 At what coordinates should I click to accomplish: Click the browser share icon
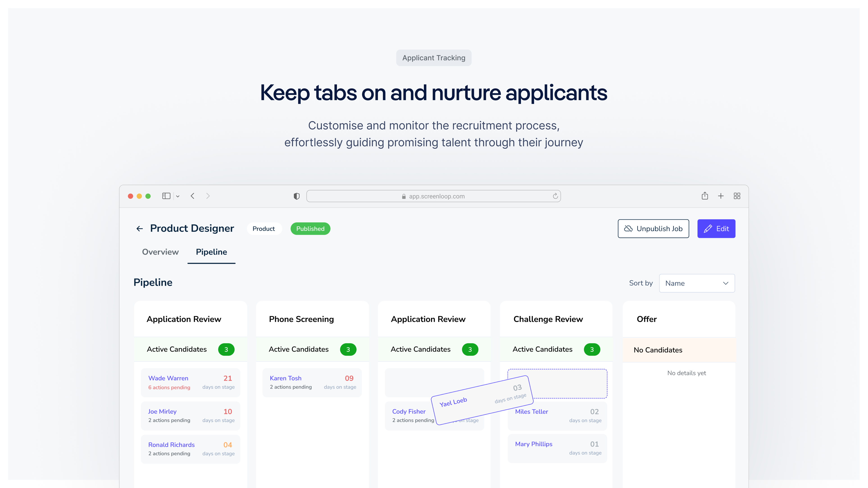pyautogui.click(x=704, y=196)
